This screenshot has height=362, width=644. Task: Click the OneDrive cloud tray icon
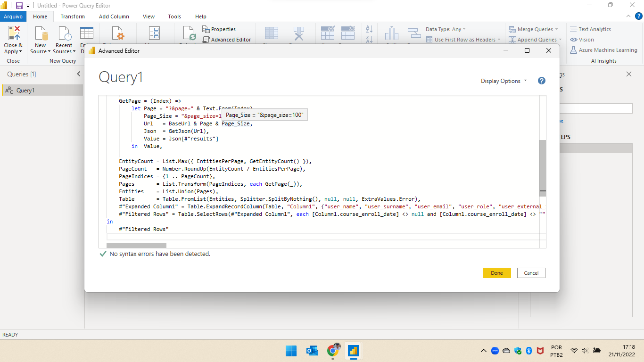pos(506,351)
